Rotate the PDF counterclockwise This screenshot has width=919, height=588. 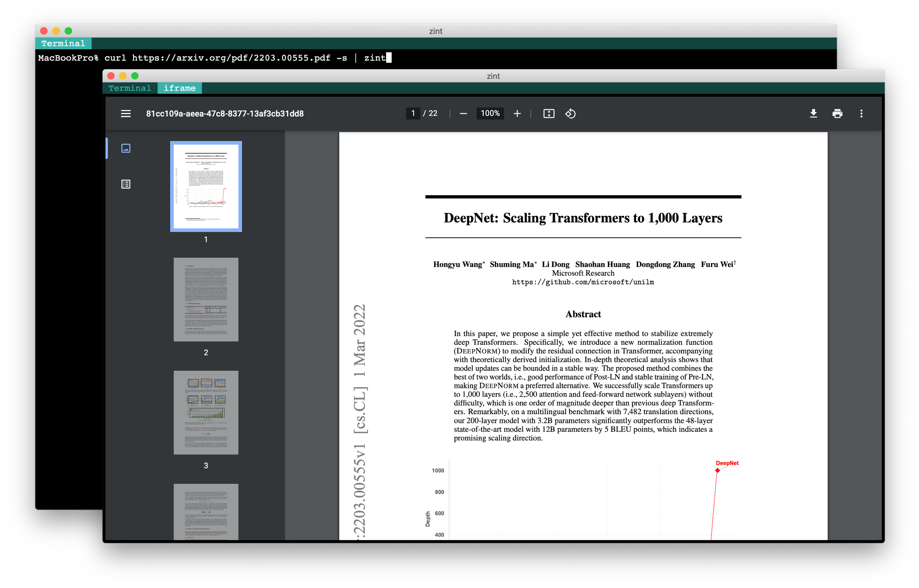[570, 113]
